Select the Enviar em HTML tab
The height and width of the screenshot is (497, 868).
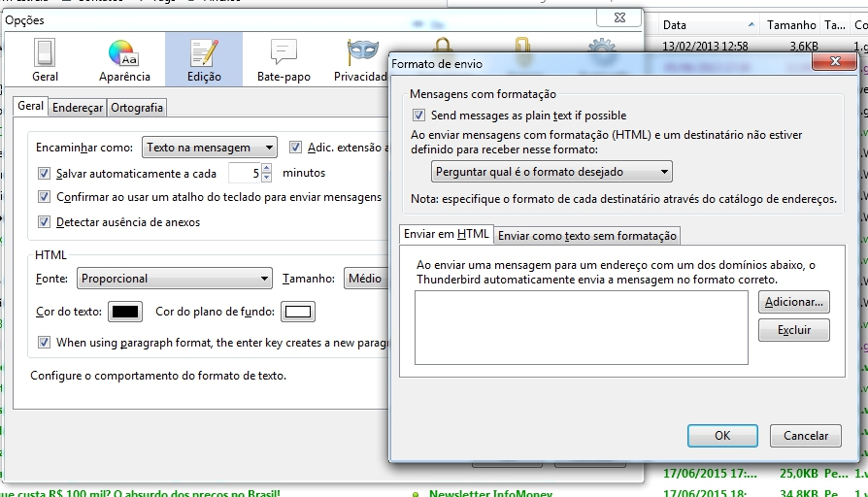(447, 234)
